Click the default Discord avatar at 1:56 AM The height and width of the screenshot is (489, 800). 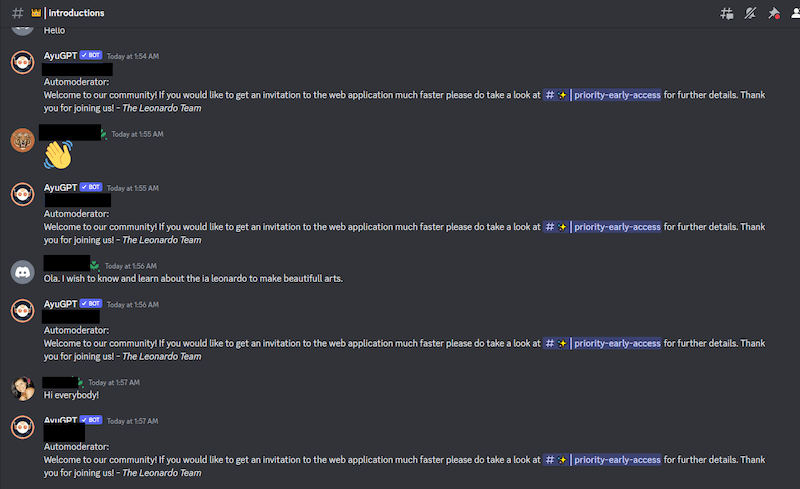(22, 272)
